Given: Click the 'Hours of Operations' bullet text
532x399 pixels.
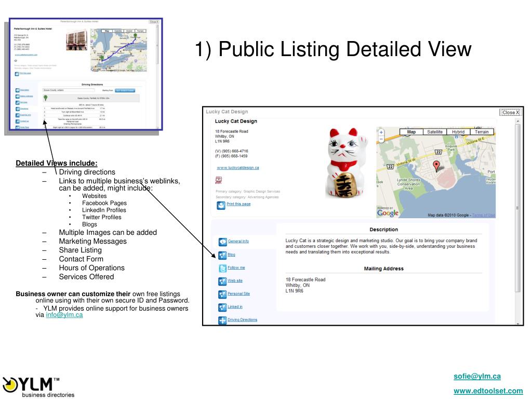Looking at the screenshot, I should (91, 268).
